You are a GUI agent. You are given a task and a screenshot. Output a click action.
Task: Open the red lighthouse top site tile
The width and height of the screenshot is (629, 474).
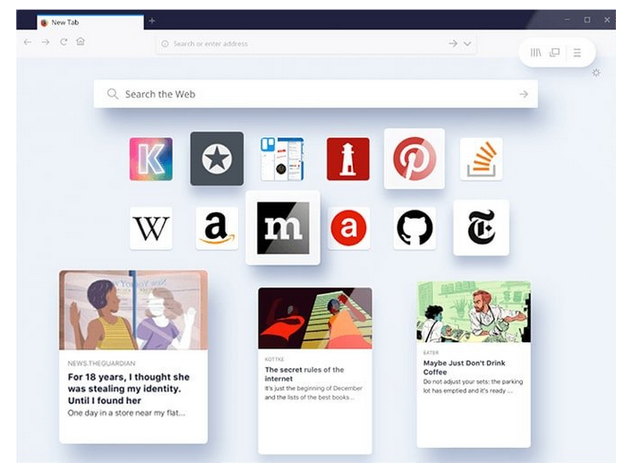348,159
